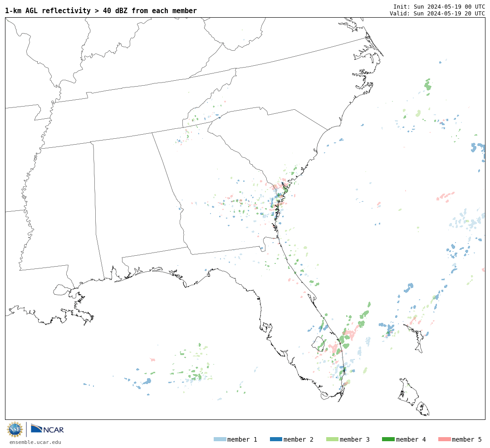The height and width of the screenshot is (448, 490).
Task: Click the member 5 pink swatch
Action: (x=444, y=439)
